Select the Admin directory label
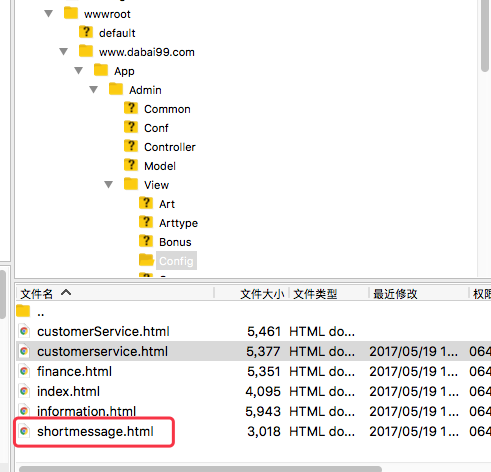491x472 pixels. click(x=145, y=90)
